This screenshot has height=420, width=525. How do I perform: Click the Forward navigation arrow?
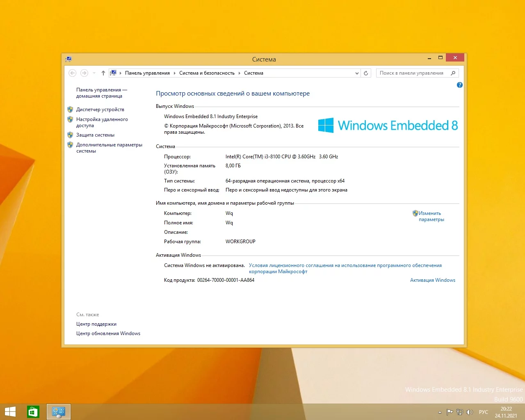[84, 73]
